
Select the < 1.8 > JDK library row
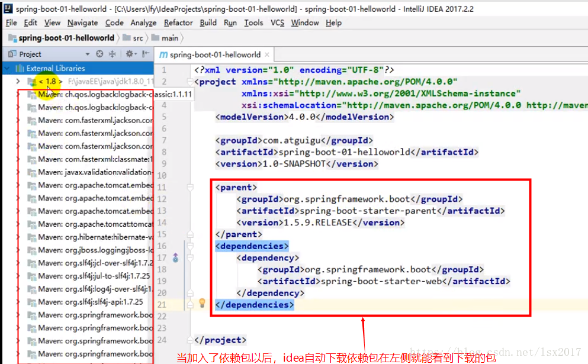[x=78, y=81]
